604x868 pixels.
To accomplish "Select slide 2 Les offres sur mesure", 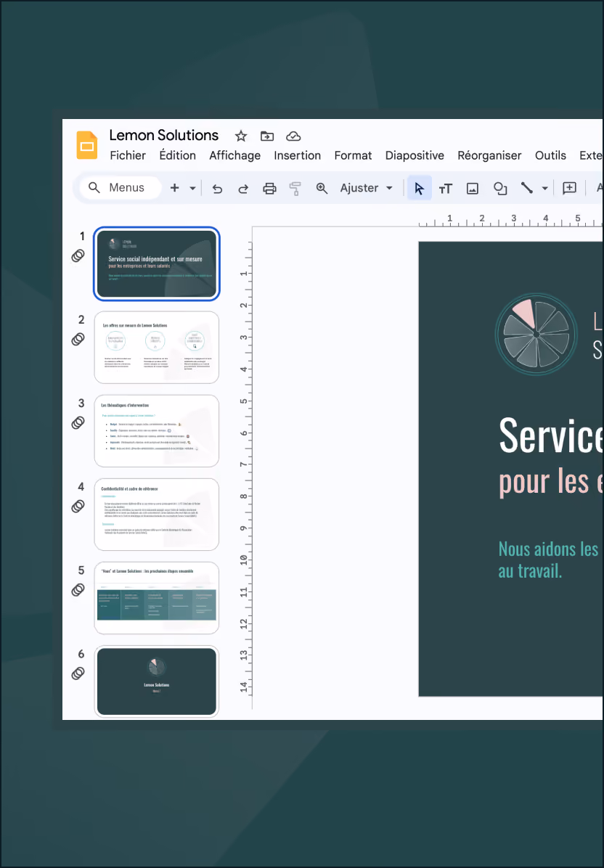I will click(157, 348).
